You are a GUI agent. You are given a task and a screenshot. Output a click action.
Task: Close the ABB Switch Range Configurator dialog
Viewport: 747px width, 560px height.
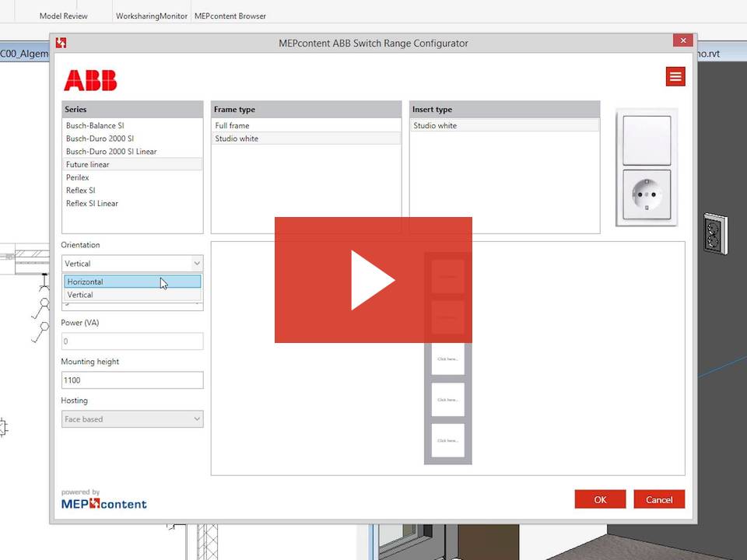(682, 40)
